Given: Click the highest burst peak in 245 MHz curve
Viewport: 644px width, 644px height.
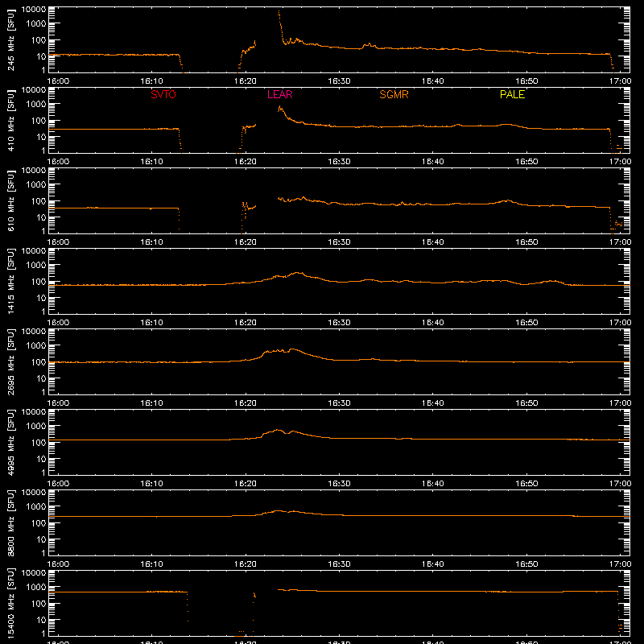Looking at the screenshot, I should [x=279, y=11].
